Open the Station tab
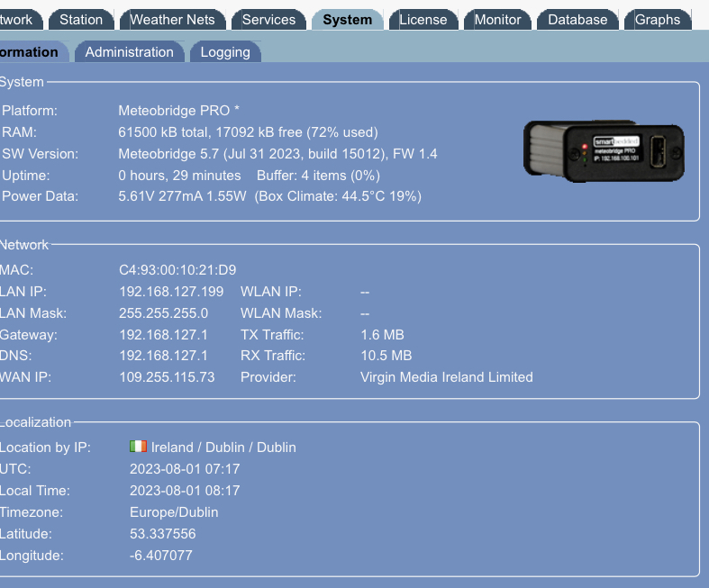 (81, 20)
